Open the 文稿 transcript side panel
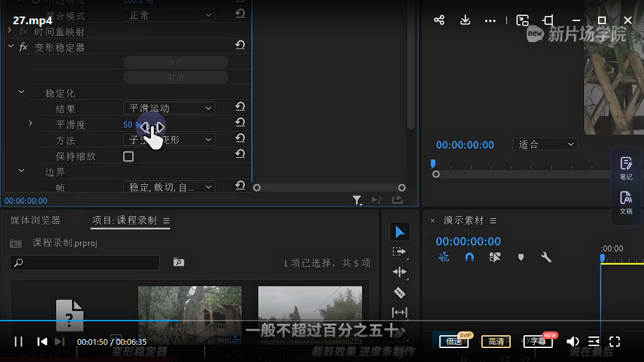This screenshot has height=362, width=644. tap(626, 202)
